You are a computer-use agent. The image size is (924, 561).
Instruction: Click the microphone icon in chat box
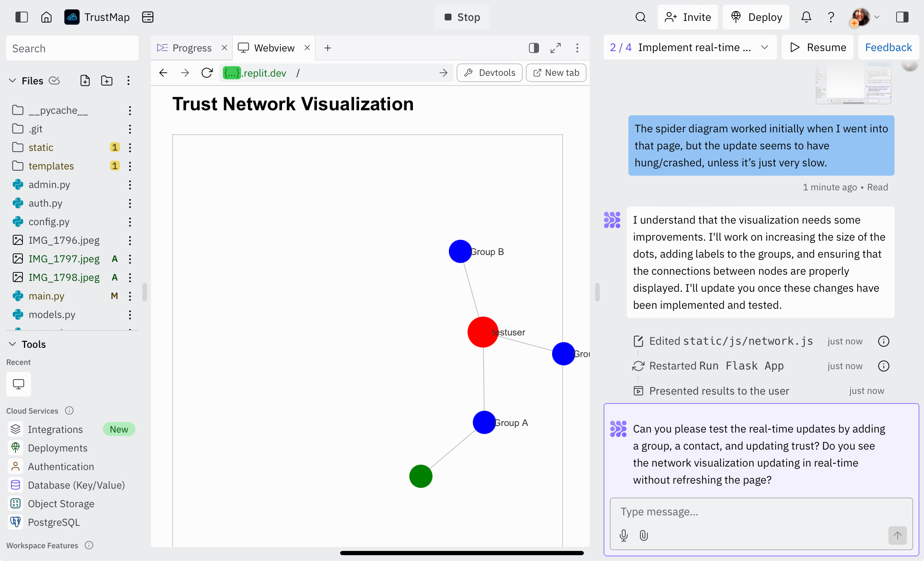(x=624, y=535)
